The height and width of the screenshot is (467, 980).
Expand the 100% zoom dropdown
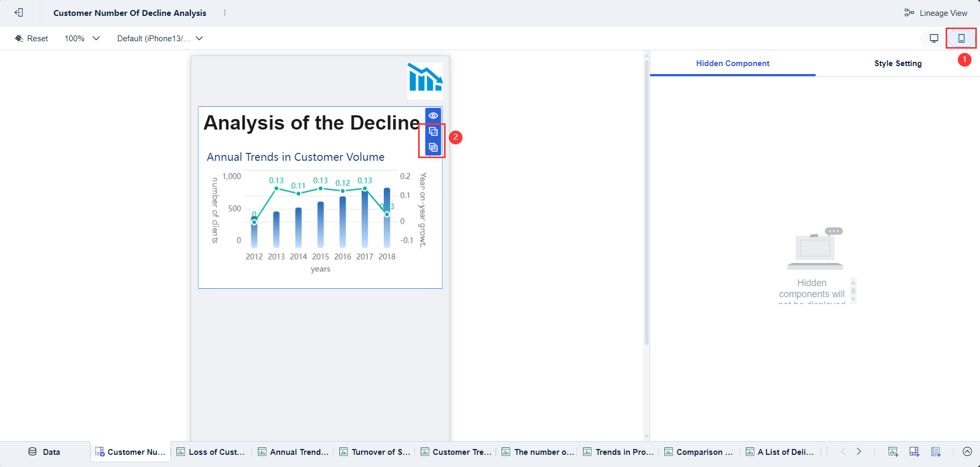pyautogui.click(x=82, y=39)
